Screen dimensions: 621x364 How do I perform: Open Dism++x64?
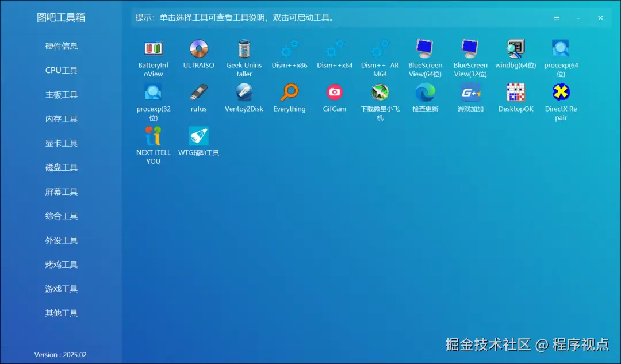[335, 52]
